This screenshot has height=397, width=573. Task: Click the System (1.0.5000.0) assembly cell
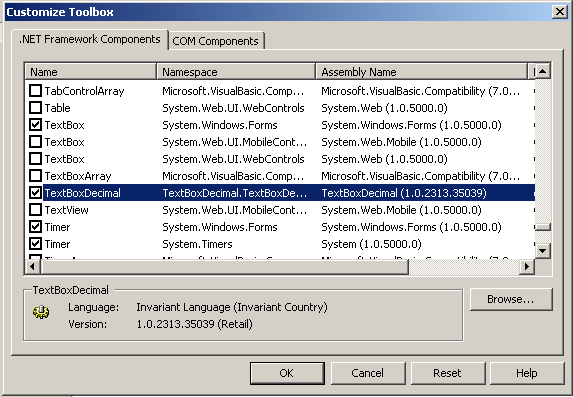tap(371, 244)
